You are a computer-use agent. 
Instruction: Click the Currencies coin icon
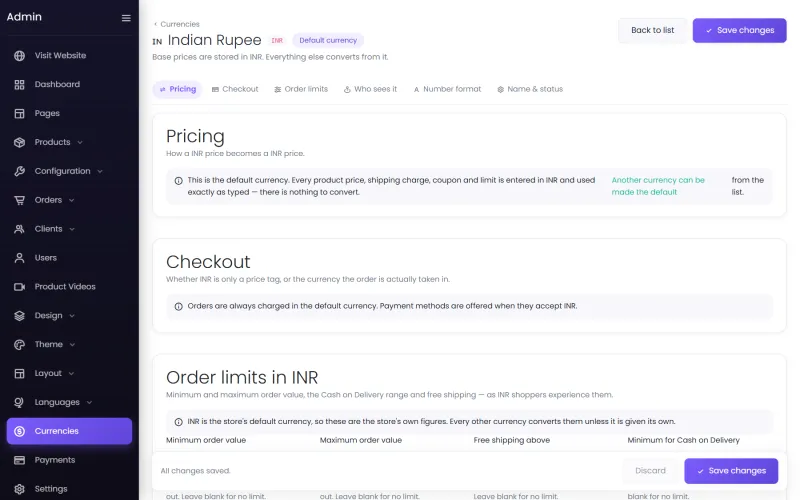(19, 432)
